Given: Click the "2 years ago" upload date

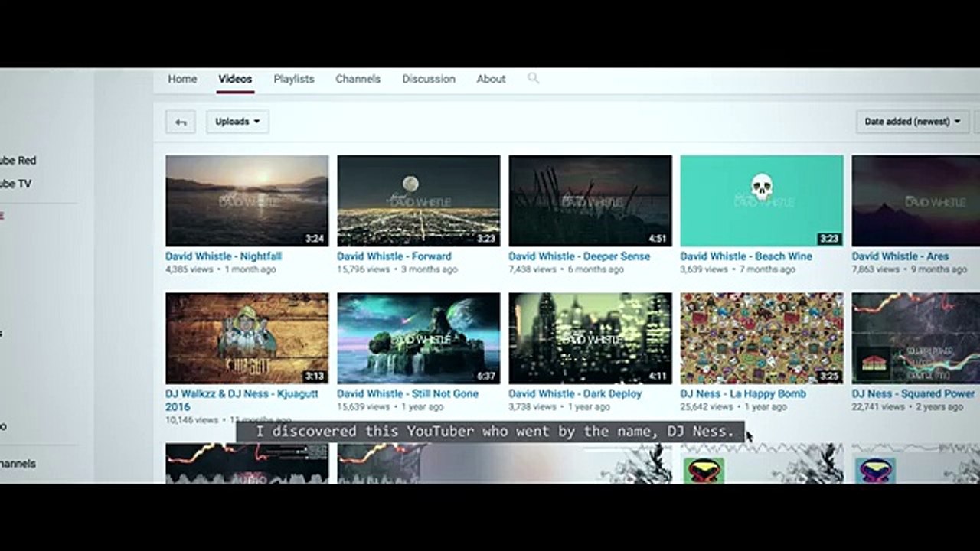Looking at the screenshot, I should click(x=939, y=407).
